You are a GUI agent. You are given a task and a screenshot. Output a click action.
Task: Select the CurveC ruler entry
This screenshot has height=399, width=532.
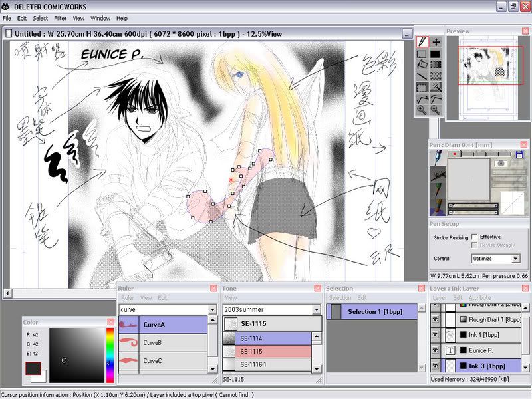tap(163, 361)
